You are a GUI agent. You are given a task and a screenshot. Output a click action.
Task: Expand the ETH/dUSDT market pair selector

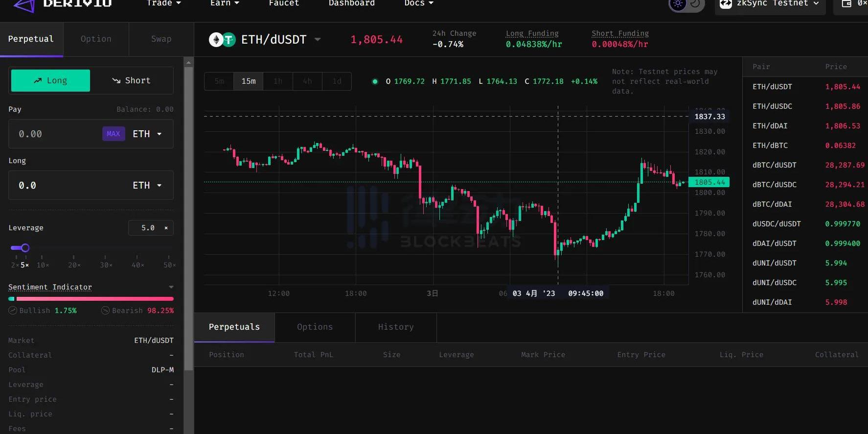tap(318, 40)
